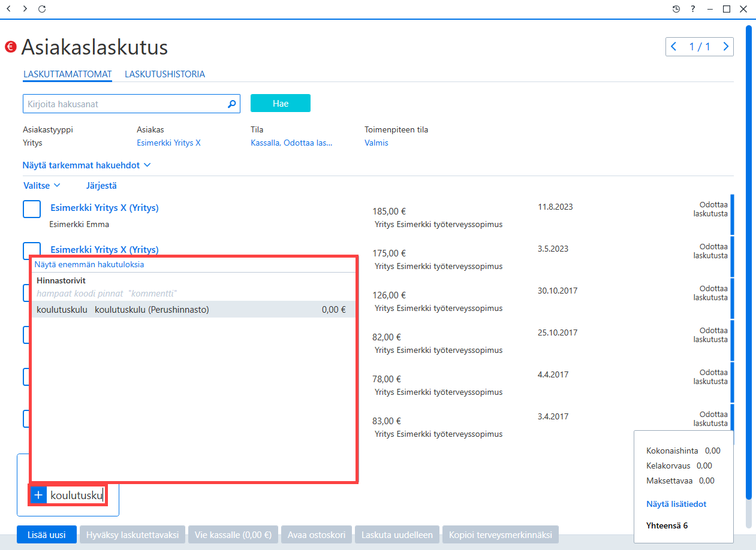Reload the page with the refresh icon
The width and height of the screenshot is (756, 550).
(x=41, y=9)
